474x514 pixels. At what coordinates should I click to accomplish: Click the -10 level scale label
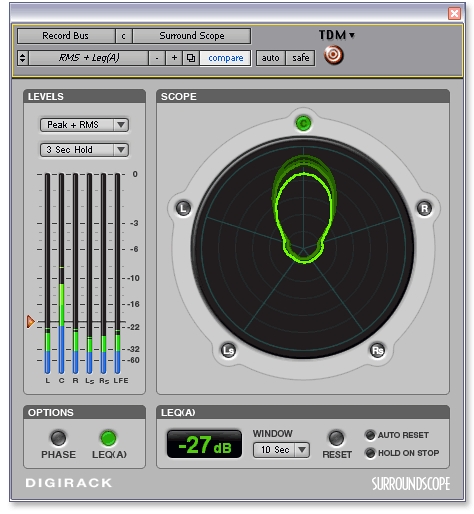point(133,278)
